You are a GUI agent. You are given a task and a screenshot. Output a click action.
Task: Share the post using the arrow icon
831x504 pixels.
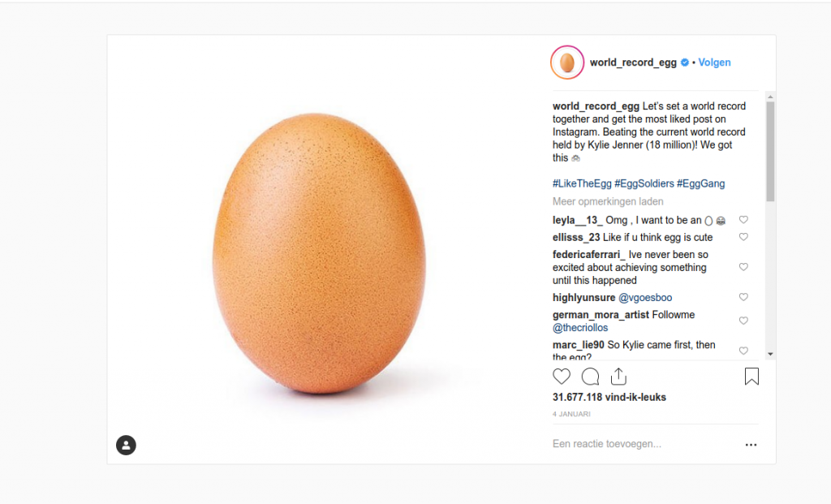click(x=618, y=377)
